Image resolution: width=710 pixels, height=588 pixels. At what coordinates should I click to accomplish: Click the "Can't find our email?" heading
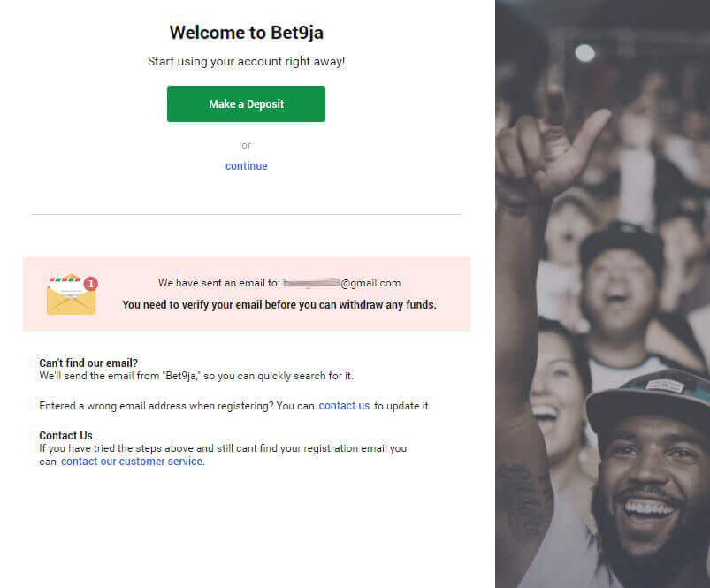(88, 363)
